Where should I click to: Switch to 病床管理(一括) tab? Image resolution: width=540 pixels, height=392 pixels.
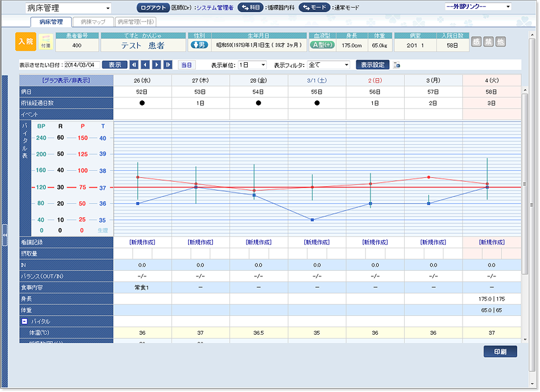(136, 22)
